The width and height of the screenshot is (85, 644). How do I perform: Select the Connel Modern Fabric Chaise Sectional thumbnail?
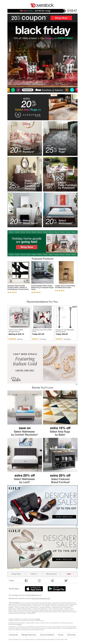click(42, 272)
